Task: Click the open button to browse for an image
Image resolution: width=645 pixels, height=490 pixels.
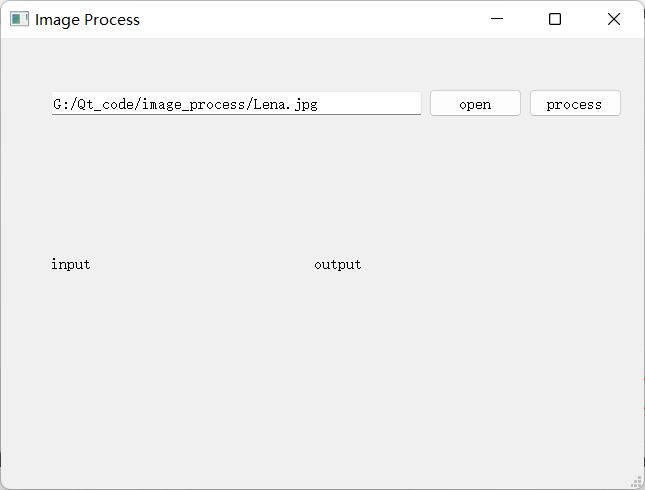Action: 475,103
